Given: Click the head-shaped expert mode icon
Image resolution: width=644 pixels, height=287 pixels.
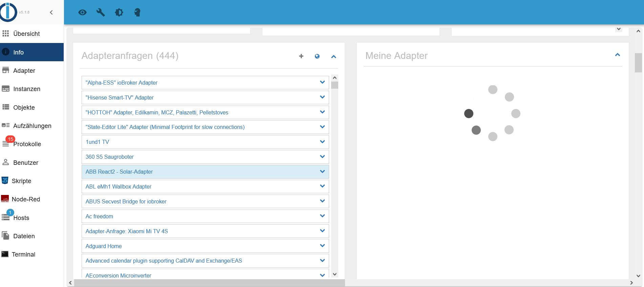Looking at the screenshot, I should click(137, 13).
